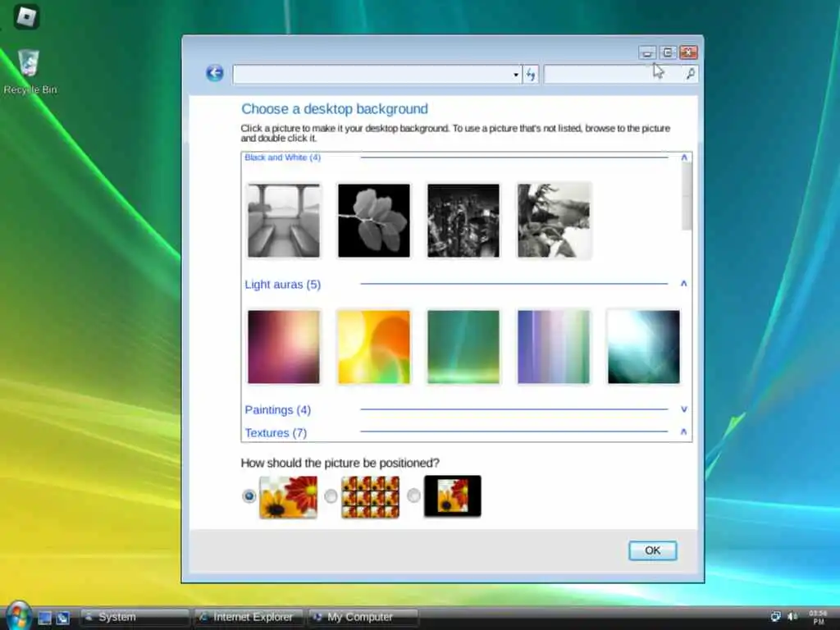
Task: Click the network tray icon
Action: [775, 617]
